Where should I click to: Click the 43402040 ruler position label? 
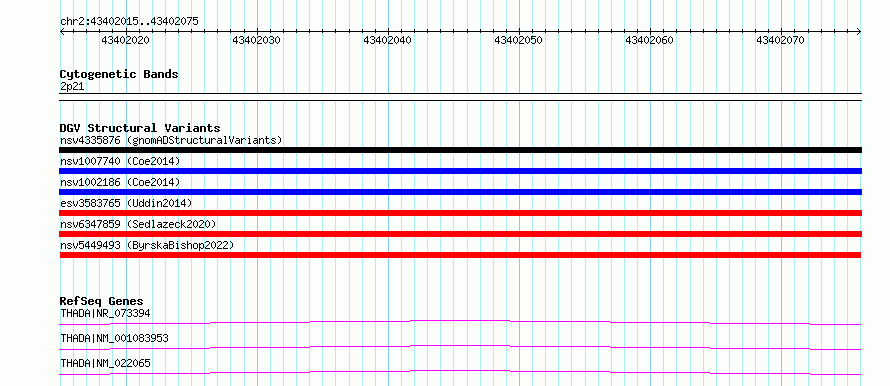tap(388, 40)
